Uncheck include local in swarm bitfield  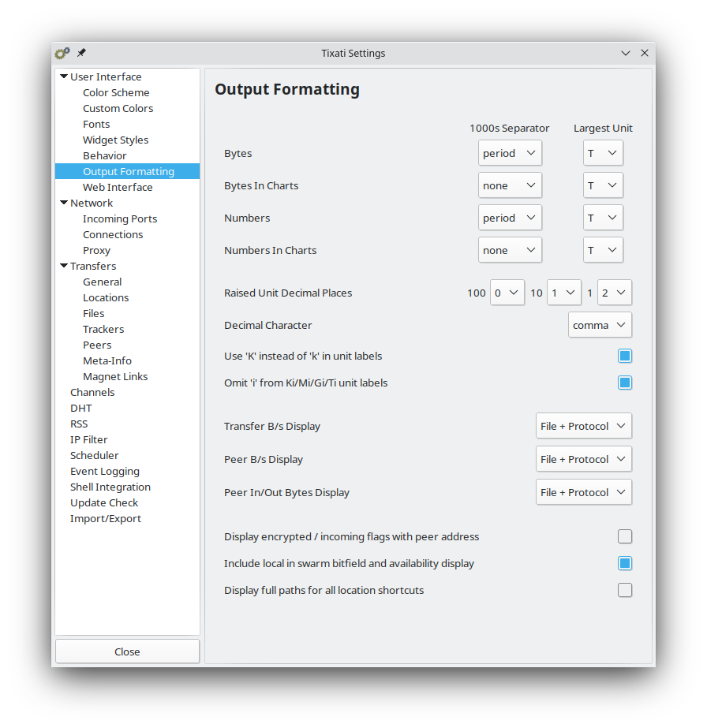click(x=624, y=563)
